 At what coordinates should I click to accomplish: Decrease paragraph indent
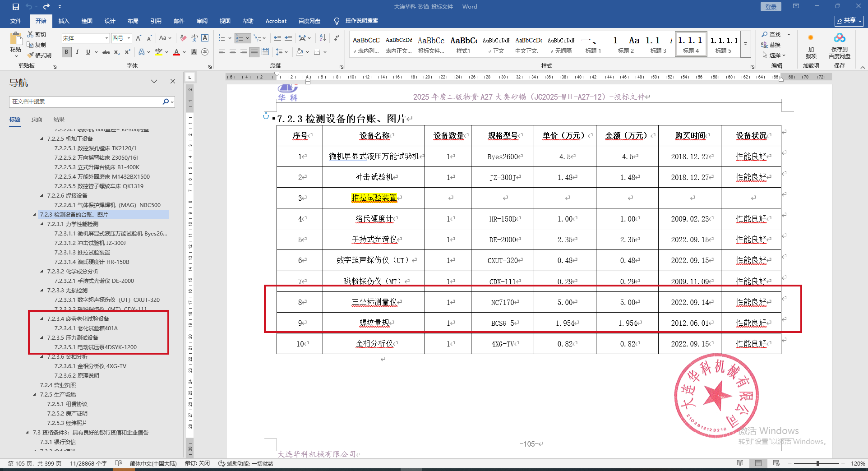[x=277, y=38]
